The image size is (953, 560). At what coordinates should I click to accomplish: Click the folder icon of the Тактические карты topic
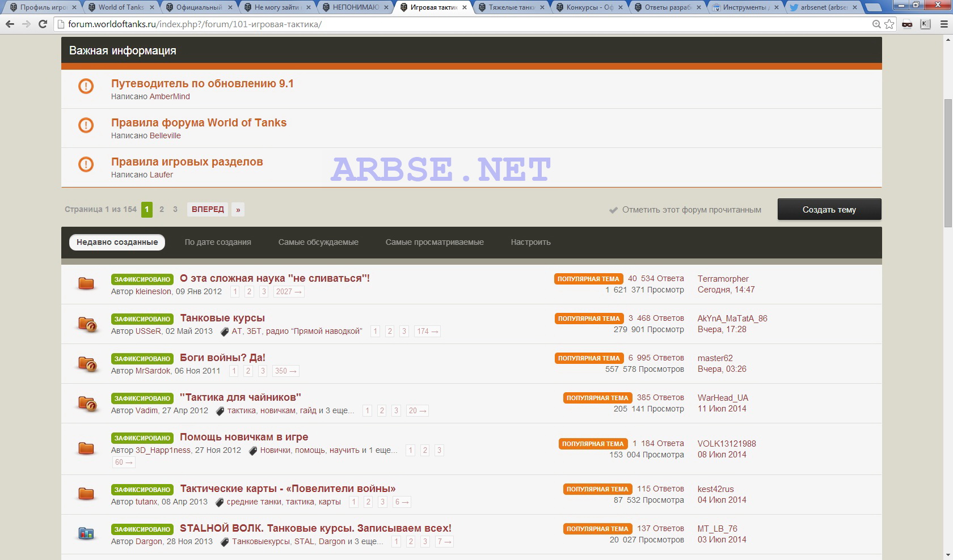point(86,494)
